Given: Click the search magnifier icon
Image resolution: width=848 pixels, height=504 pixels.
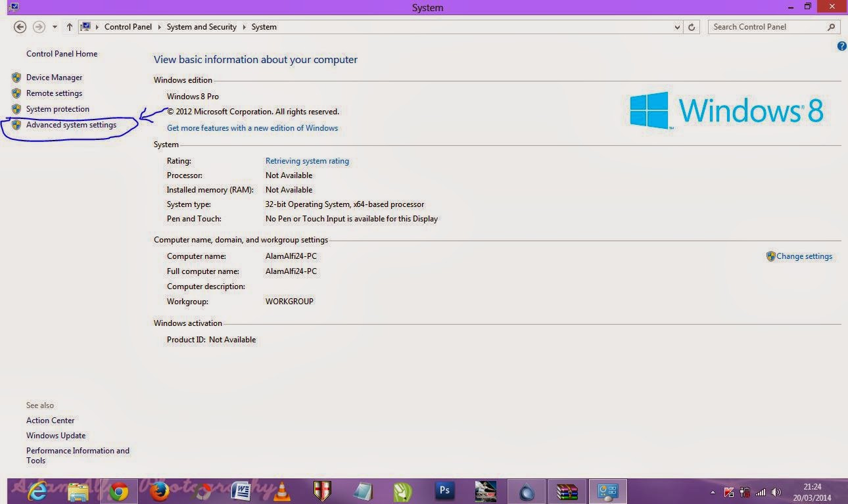Looking at the screenshot, I should pyautogui.click(x=832, y=27).
